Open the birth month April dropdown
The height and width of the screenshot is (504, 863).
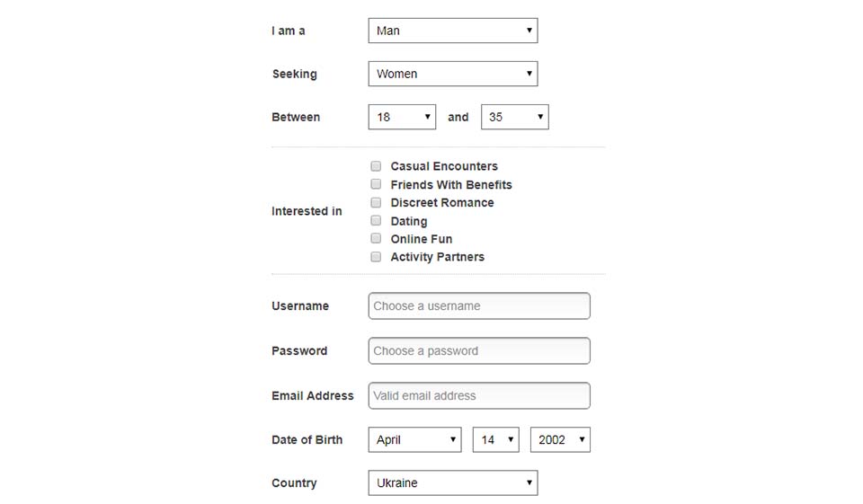tap(415, 439)
